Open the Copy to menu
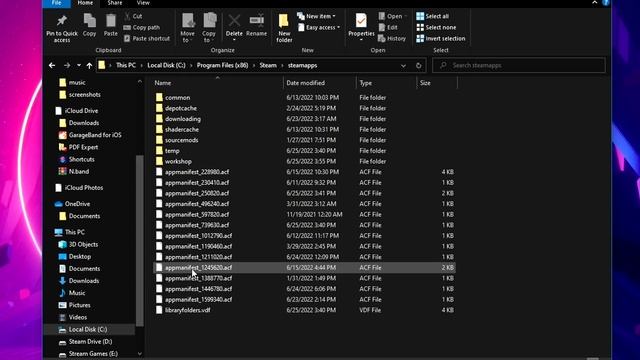The width and height of the screenshot is (640, 360). pos(209,28)
